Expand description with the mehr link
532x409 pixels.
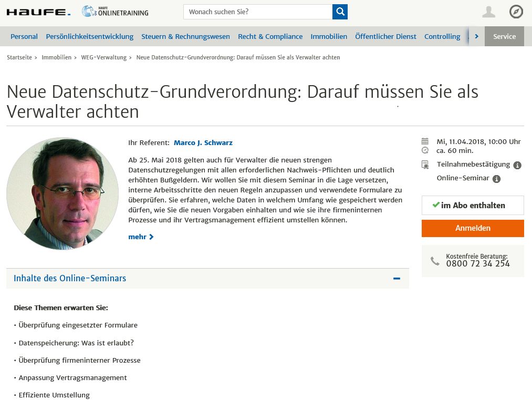pyautogui.click(x=141, y=237)
